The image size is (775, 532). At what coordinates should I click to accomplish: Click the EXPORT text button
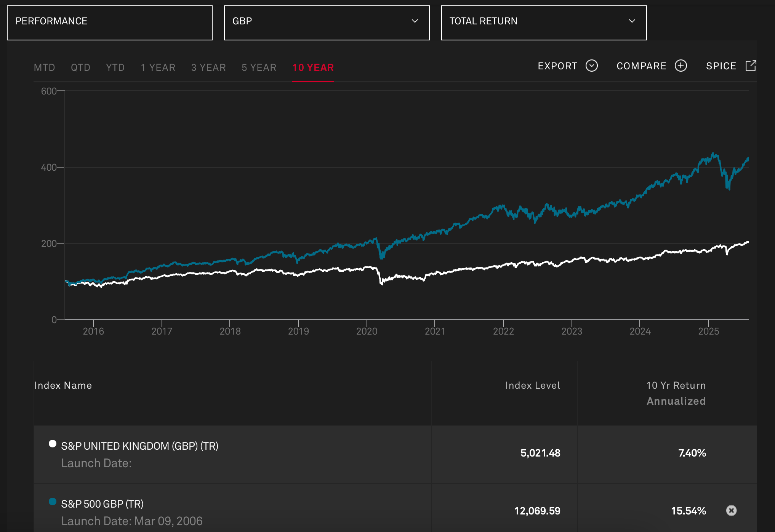(557, 66)
